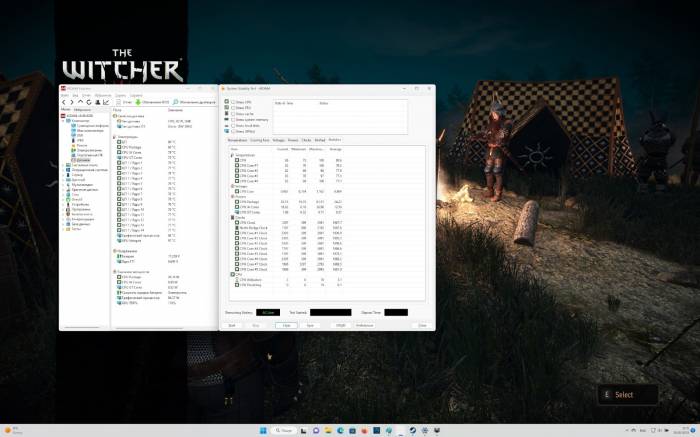Expand the Тесты tree node
Screen dimensions: 700x437
click(x=63, y=229)
